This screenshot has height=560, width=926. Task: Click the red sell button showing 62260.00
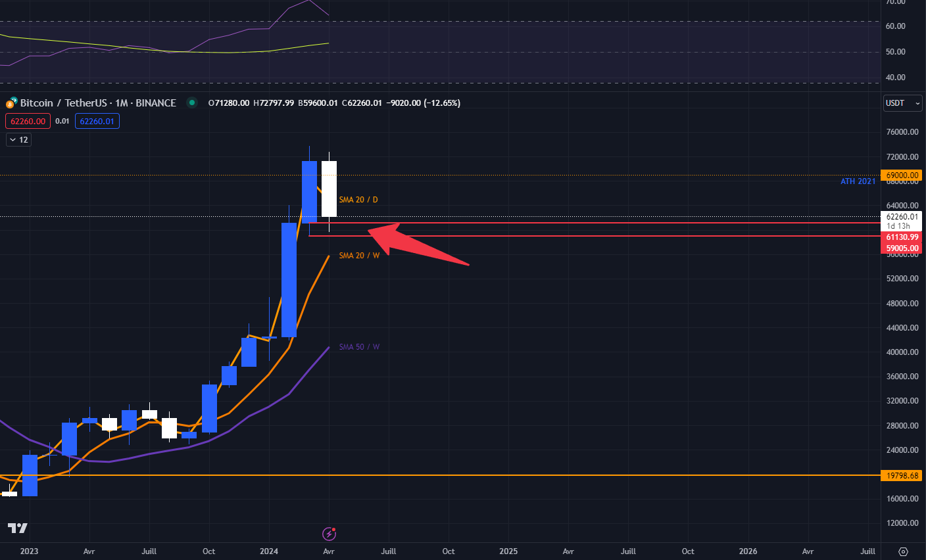point(28,121)
